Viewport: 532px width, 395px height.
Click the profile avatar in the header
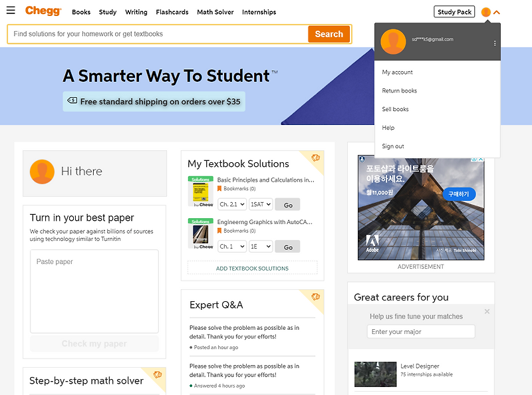pos(486,12)
